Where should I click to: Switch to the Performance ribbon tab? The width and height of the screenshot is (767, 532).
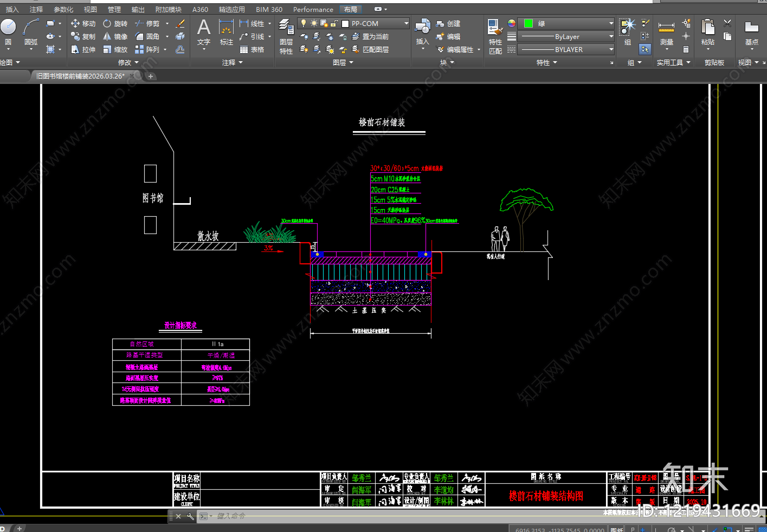pos(313,10)
